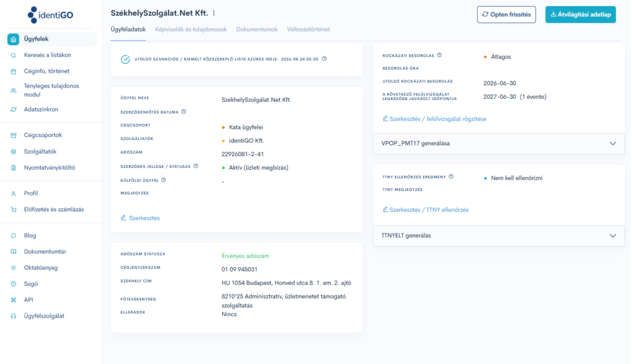
Task: Click the Blog speech bubble icon
Action: click(x=14, y=236)
